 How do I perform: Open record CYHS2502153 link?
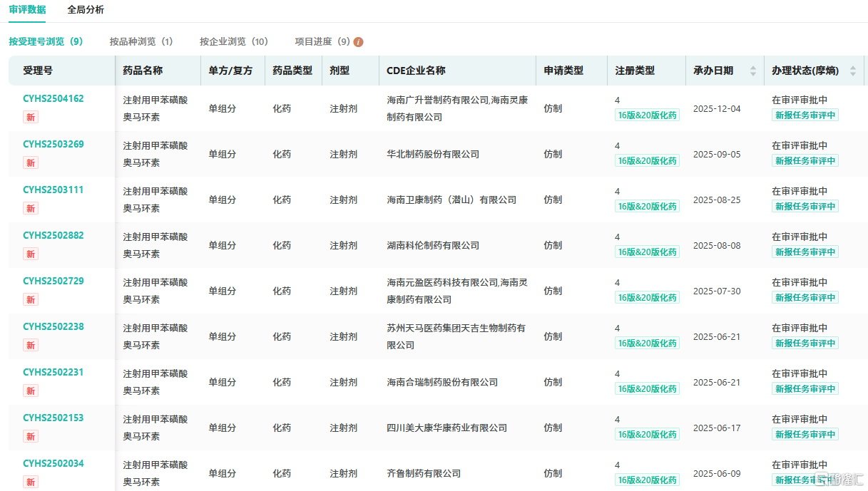53,418
